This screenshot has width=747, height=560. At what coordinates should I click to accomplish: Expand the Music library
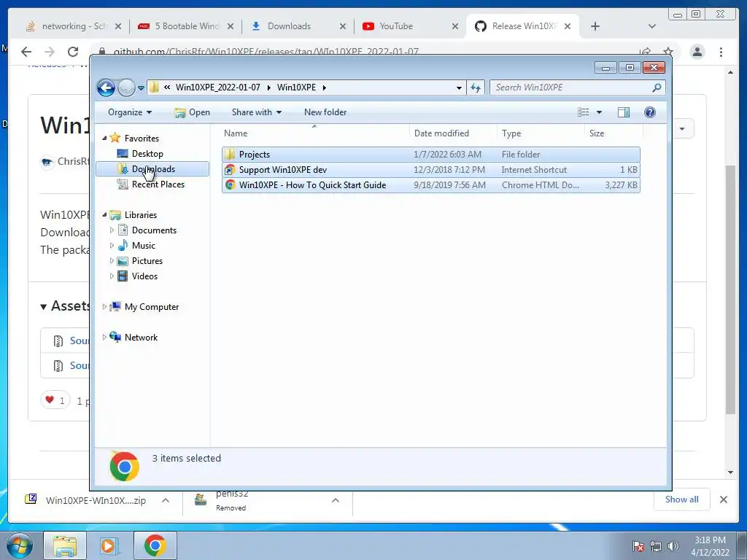112,246
